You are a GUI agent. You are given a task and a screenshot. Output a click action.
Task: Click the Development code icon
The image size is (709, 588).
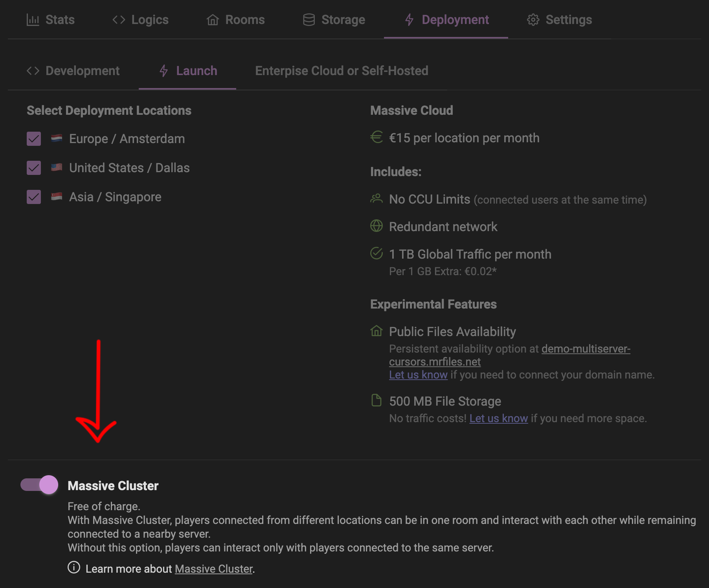coord(33,71)
